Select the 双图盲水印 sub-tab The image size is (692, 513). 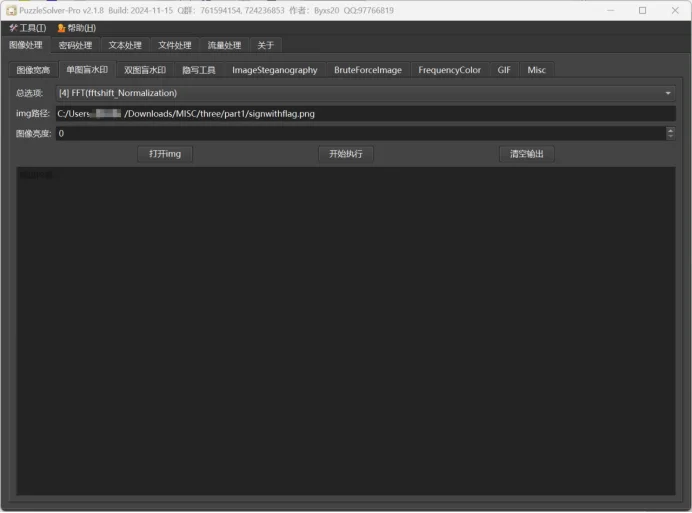(x=145, y=70)
